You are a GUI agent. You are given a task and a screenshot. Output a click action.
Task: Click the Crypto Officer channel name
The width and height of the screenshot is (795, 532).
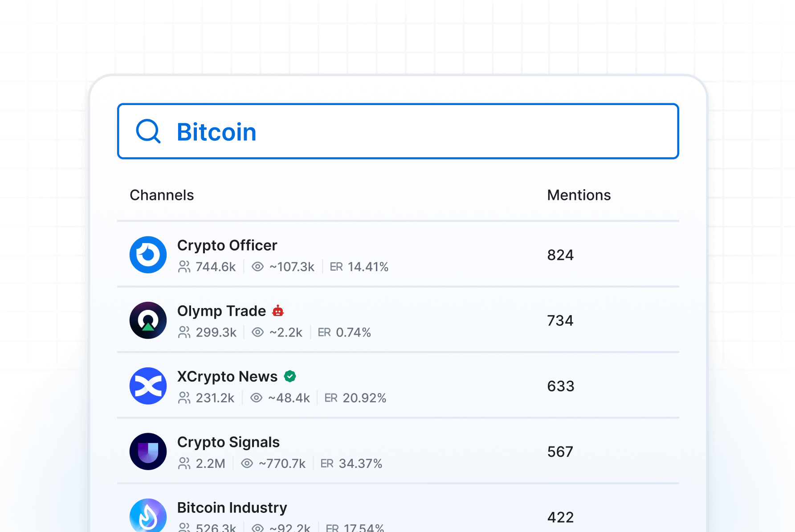click(227, 245)
